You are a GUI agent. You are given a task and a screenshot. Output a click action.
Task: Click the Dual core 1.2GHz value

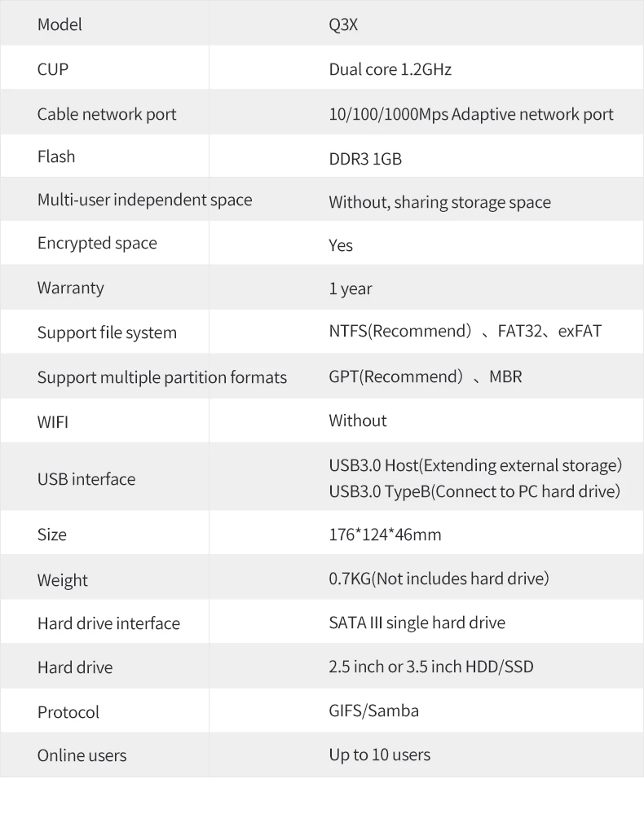point(390,69)
